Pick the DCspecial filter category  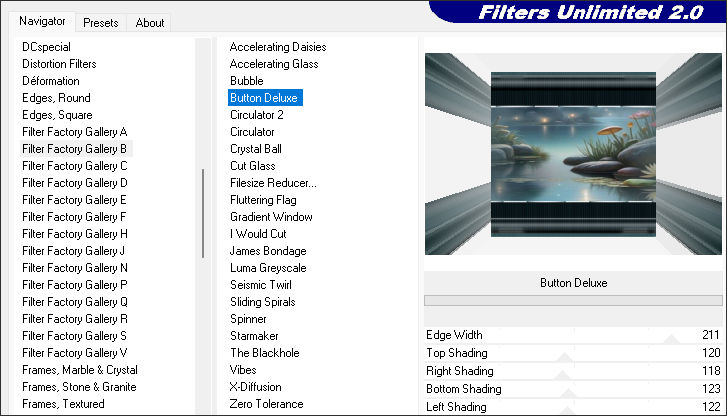pos(46,47)
